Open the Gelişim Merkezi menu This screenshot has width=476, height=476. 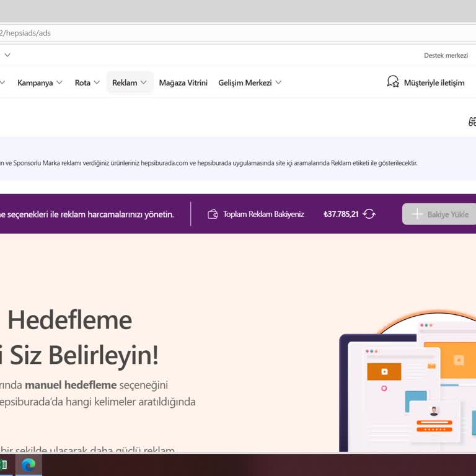(250, 82)
